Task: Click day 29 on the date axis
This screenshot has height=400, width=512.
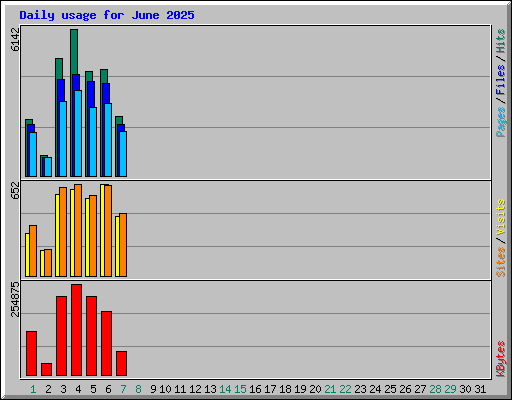Action: pos(450,389)
